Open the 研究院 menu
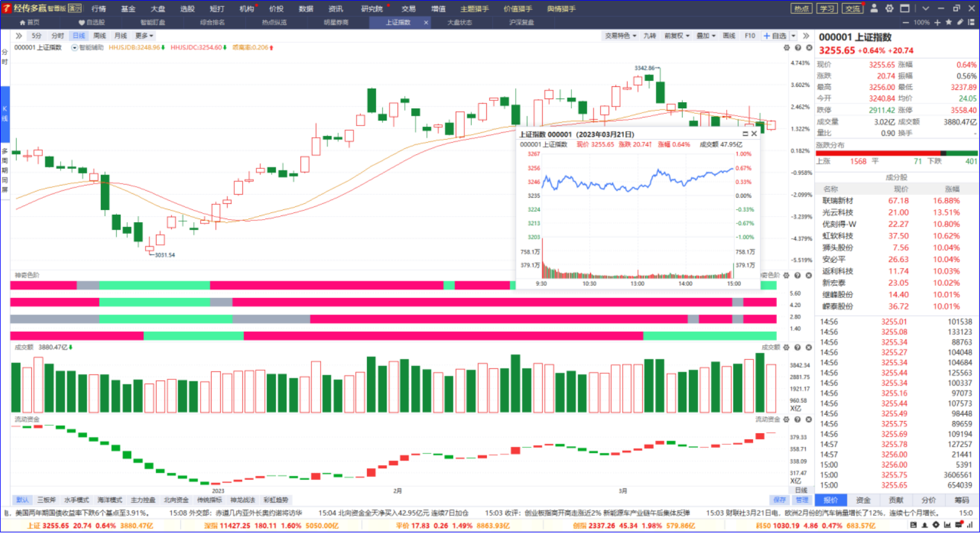Image resolution: width=980 pixels, height=533 pixels. click(371, 9)
